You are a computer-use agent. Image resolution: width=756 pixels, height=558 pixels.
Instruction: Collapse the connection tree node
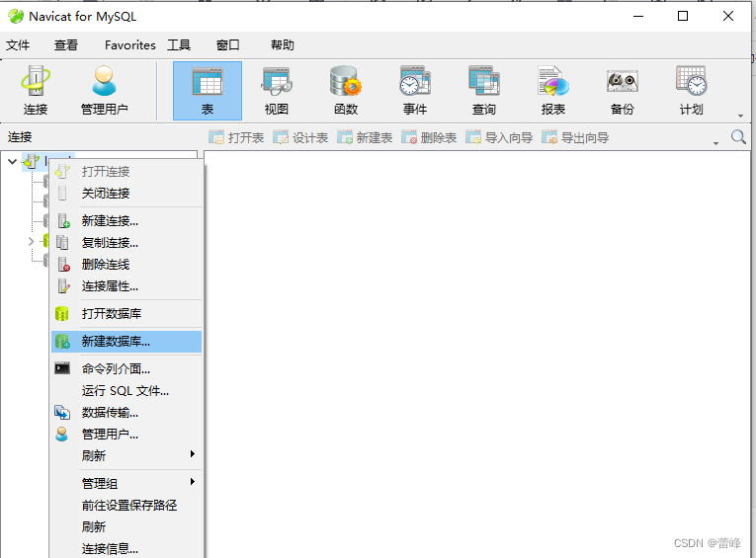tap(13, 161)
